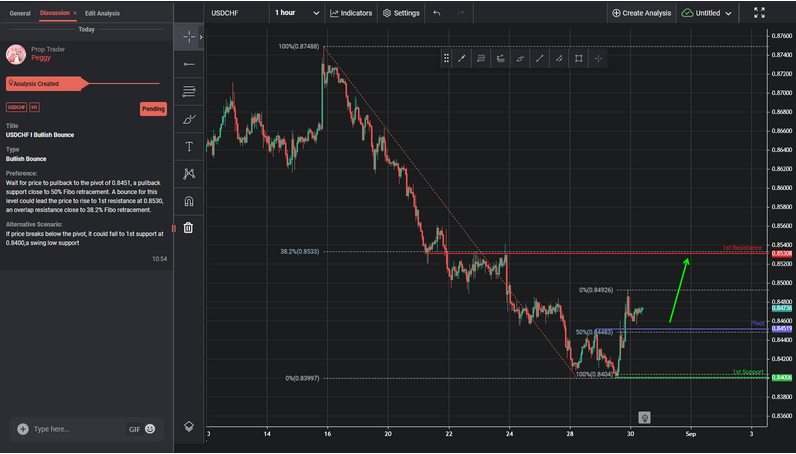Open the GIF picker
796x454 pixels.
tap(134, 429)
